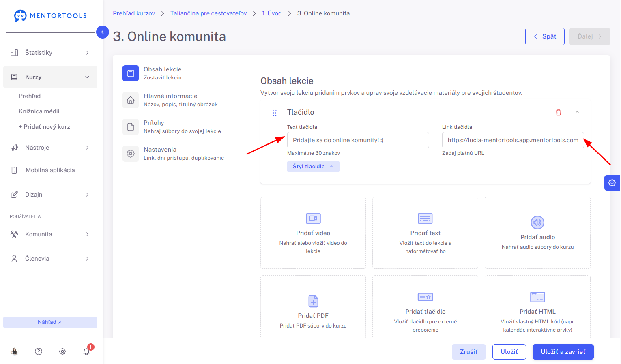Viewport: 621px width, 364px height.
Task: Click the blue floating settings gear
Action: pos(612,183)
